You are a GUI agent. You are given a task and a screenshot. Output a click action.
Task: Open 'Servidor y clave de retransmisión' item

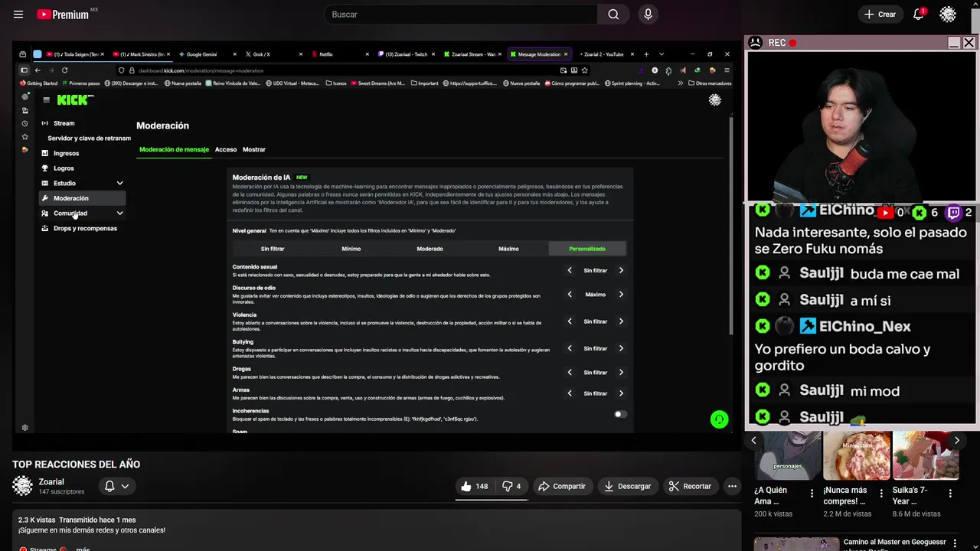(x=89, y=139)
